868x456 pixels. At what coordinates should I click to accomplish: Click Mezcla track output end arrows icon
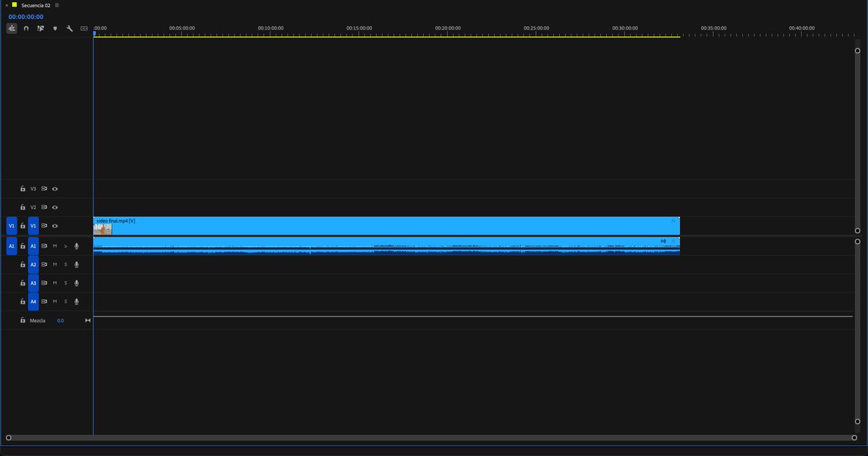coord(88,320)
